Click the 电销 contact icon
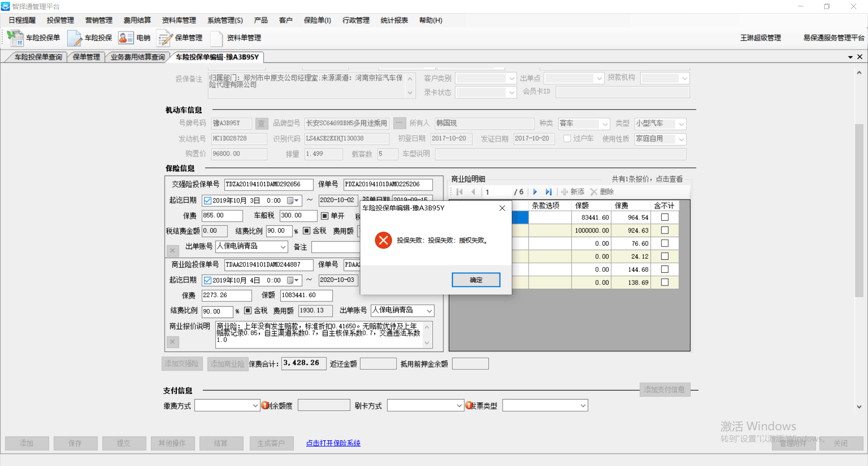The width and height of the screenshot is (868, 466). tap(126, 38)
